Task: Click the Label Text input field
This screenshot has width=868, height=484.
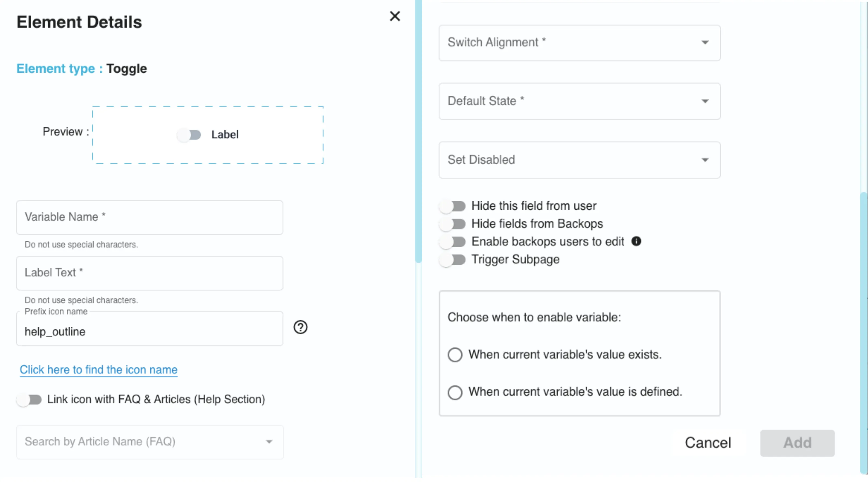Action: click(150, 273)
